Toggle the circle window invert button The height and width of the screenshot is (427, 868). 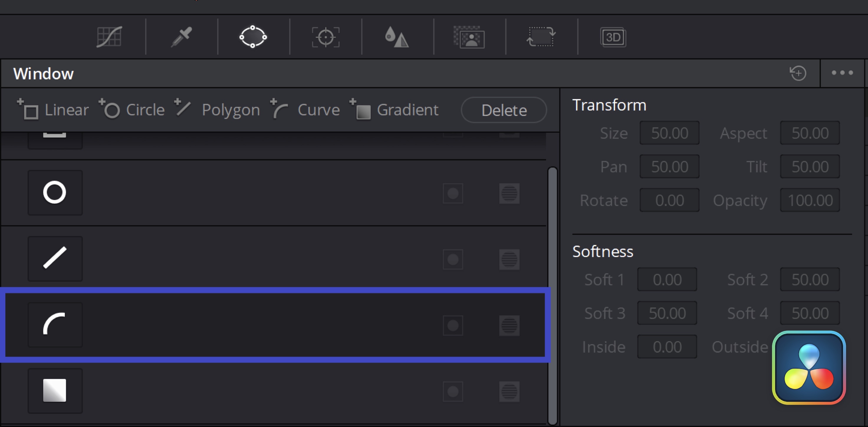pyautogui.click(x=453, y=194)
